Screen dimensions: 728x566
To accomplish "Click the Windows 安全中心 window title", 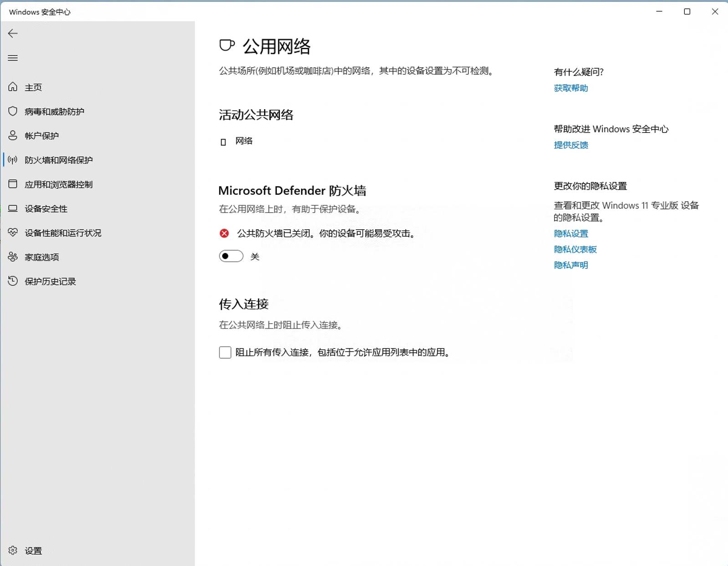I will click(40, 12).
